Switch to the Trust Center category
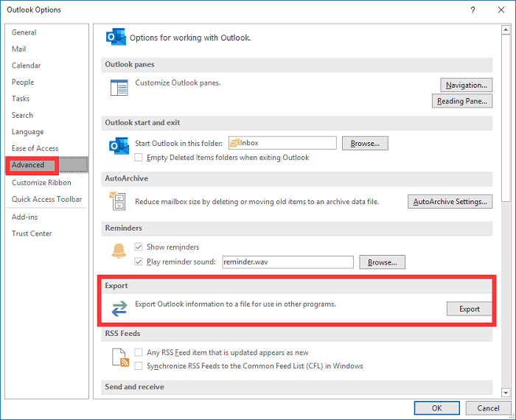The height and width of the screenshot is (420, 516). (x=32, y=234)
